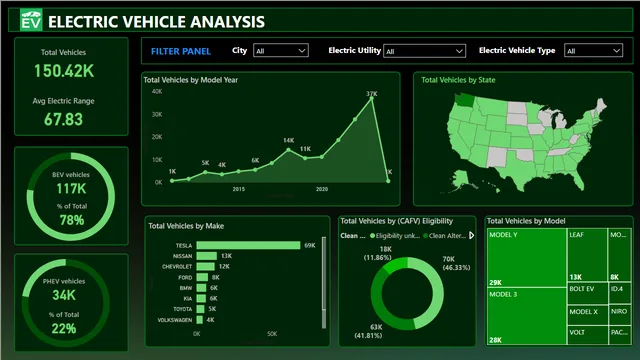
Task: Open the Electric Utility filter dropdown
Action: [424, 51]
